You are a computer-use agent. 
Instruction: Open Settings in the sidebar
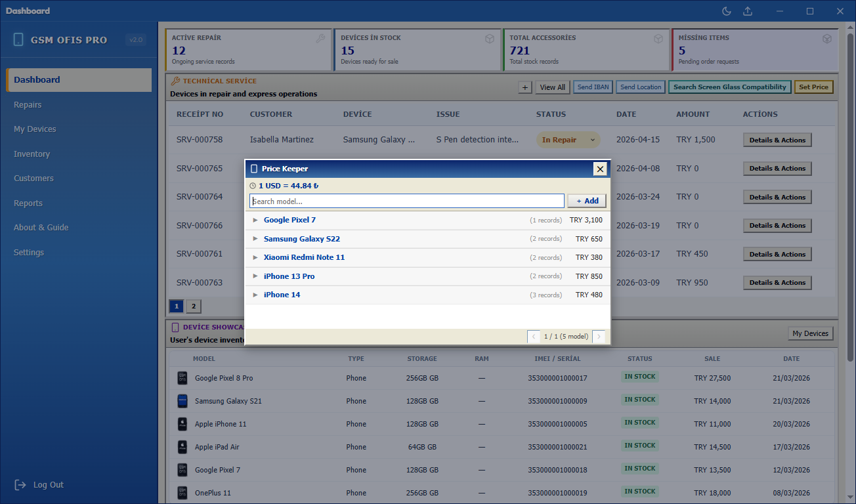[x=79, y=253]
